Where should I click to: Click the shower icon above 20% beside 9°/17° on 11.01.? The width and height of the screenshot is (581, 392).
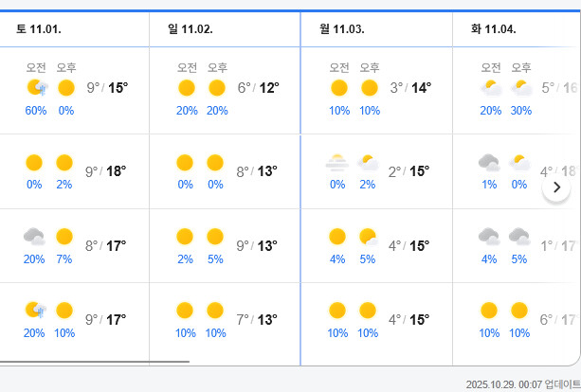tap(36, 311)
